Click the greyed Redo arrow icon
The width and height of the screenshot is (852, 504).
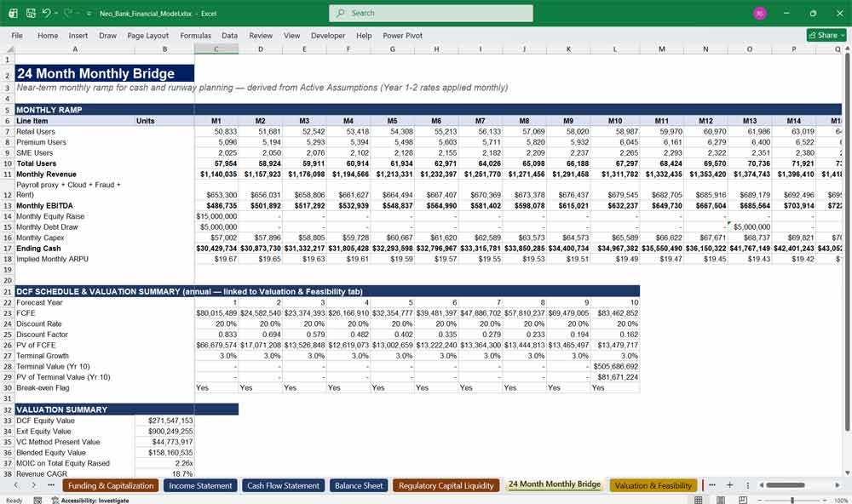click(x=68, y=13)
